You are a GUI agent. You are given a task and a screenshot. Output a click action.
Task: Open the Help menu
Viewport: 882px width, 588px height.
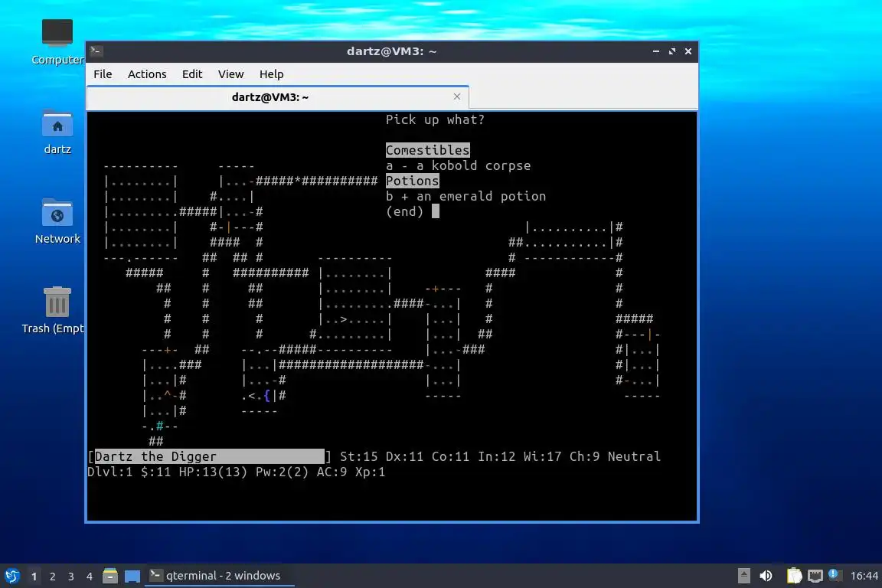(271, 74)
